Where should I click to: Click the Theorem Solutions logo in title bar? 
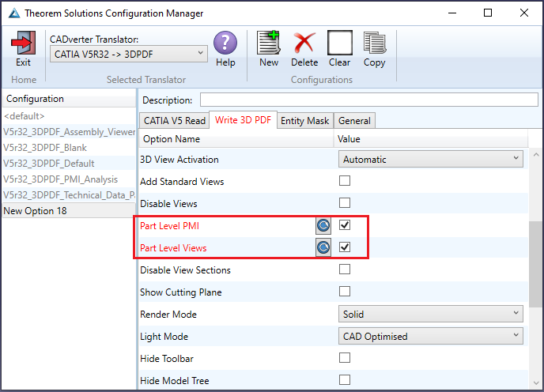pyautogui.click(x=14, y=13)
